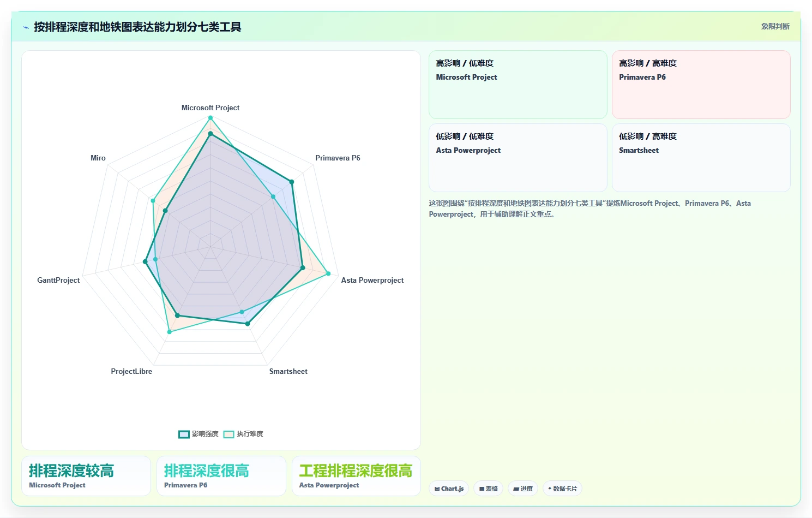Click the light teal point on ProjectLibre axis

click(170, 332)
